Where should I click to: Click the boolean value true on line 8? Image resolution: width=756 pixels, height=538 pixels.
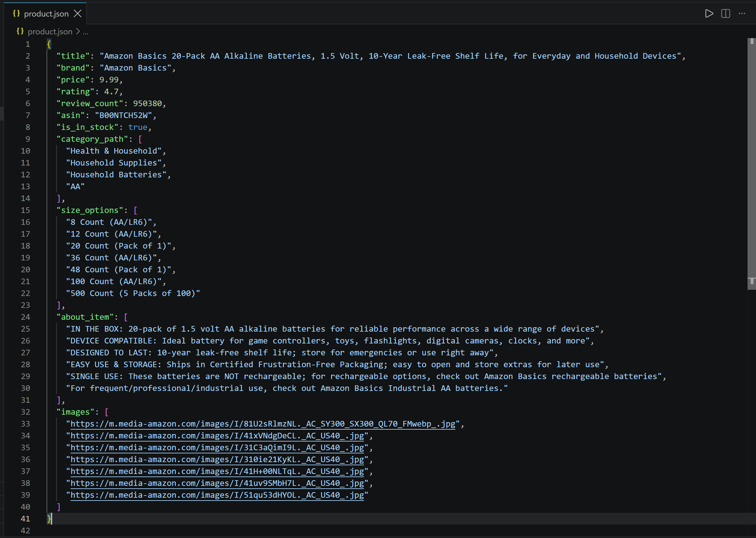[138, 127]
